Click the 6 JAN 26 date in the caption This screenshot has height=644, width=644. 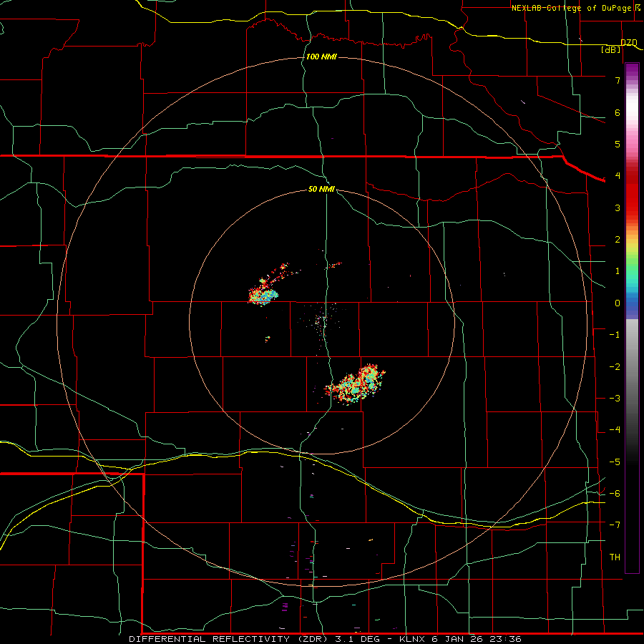[457, 639]
